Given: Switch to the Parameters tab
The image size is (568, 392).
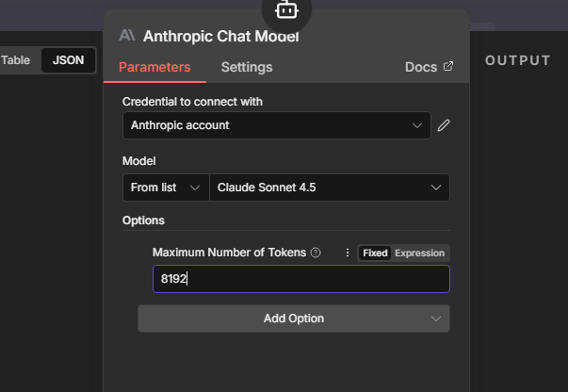Looking at the screenshot, I should (154, 67).
